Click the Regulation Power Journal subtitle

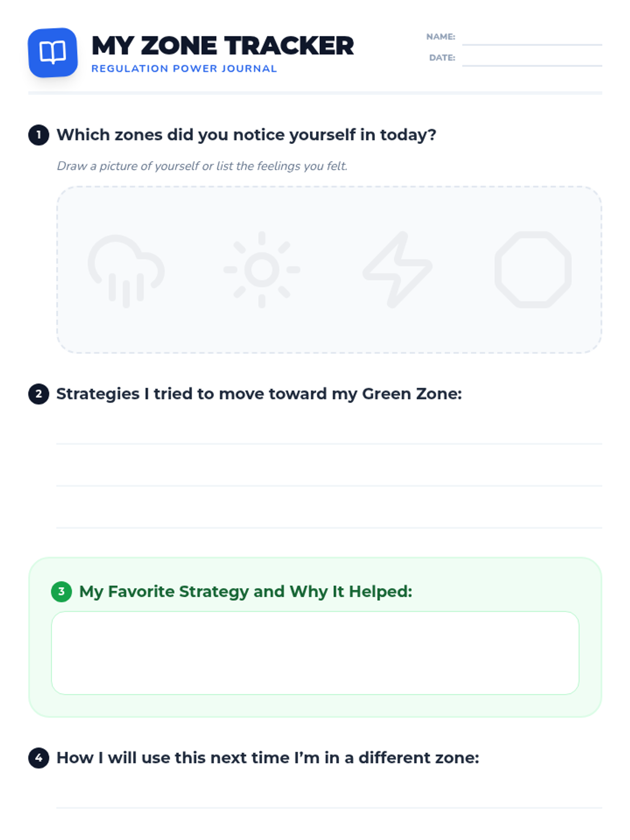click(x=184, y=69)
